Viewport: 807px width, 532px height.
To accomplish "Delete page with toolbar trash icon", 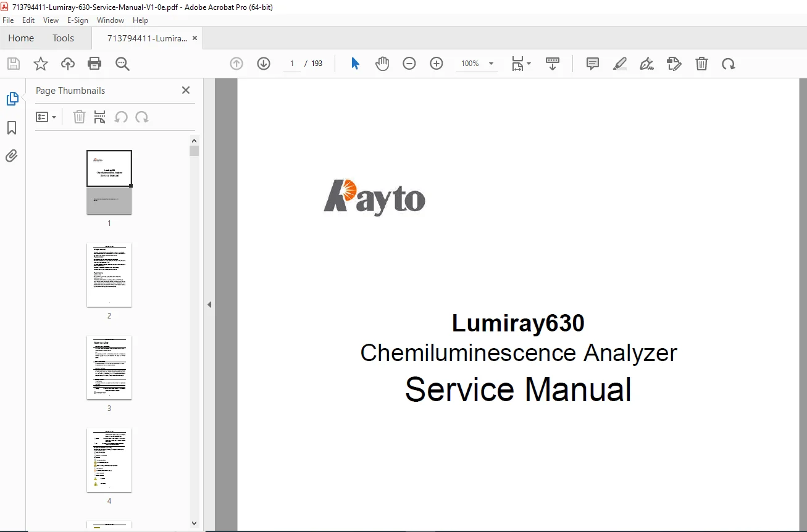I will pos(701,64).
